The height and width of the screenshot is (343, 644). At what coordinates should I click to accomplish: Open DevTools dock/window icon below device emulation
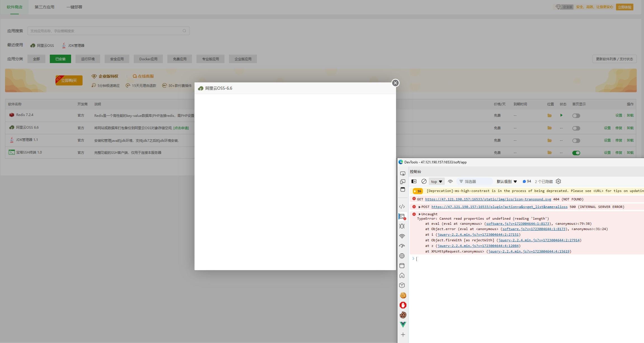pos(403,190)
